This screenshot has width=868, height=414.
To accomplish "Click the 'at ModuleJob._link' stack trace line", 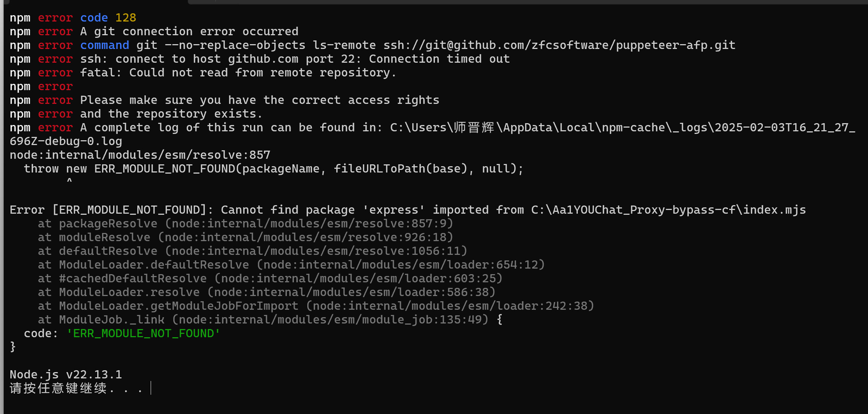I will pos(263,320).
